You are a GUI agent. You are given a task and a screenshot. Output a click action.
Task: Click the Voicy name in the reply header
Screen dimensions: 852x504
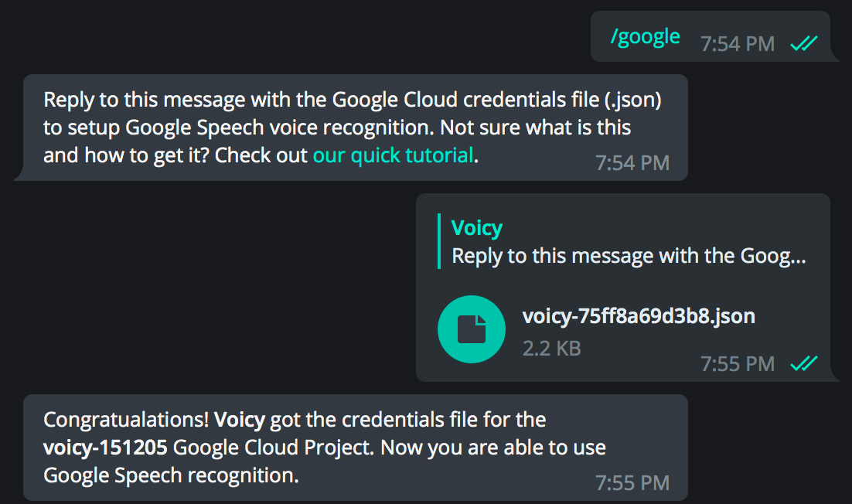coord(476,227)
